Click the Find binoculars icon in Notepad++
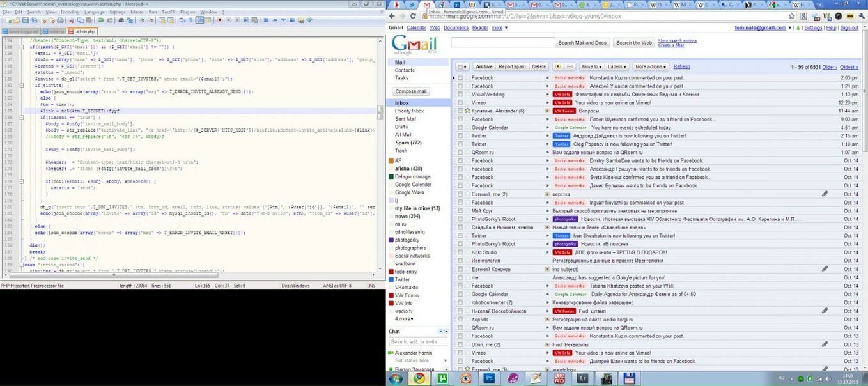Viewport: 868px width, 386px height. pyautogui.click(x=121, y=20)
